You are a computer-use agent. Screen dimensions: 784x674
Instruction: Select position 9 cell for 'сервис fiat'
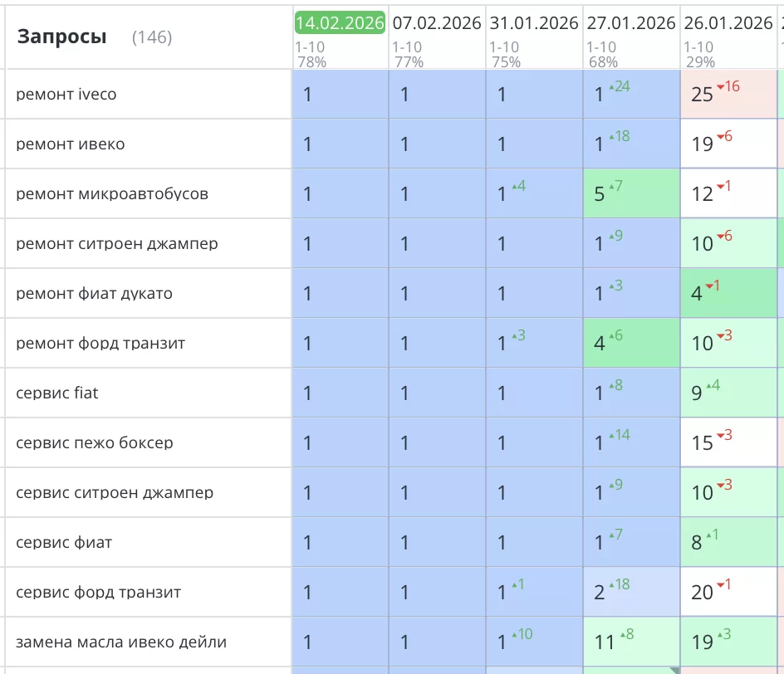coord(728,393)
